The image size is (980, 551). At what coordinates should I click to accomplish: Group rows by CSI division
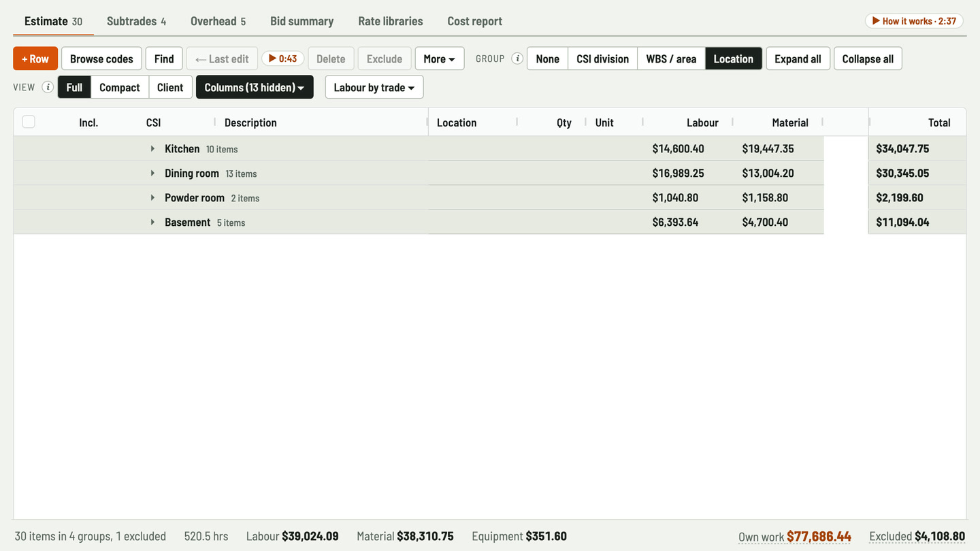pyautogui.click(x=602, y=59)
